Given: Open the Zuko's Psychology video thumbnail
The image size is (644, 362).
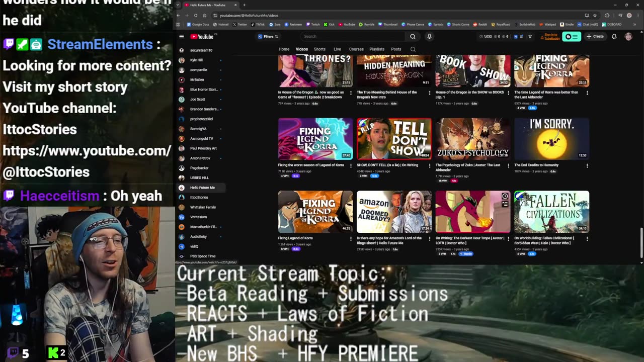Looking at the screenshot, I should [473, 139].
